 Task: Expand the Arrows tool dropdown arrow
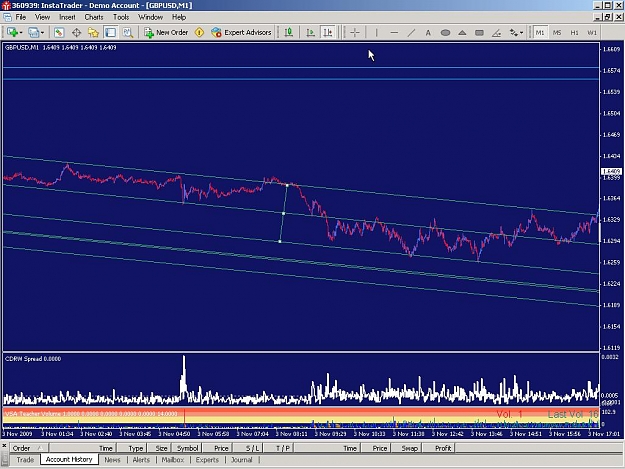[x=522, y=33]
